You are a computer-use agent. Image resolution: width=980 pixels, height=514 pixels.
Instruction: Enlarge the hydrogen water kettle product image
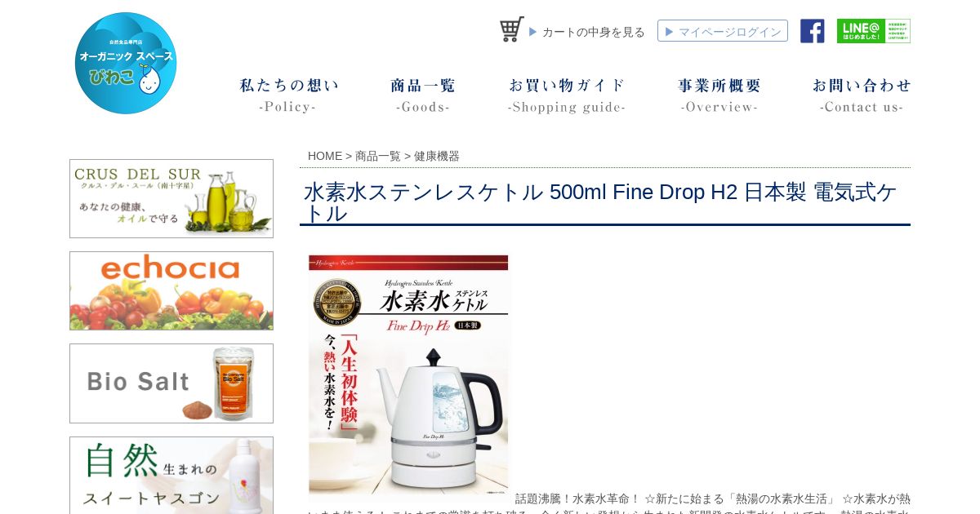tap(408, 374)
